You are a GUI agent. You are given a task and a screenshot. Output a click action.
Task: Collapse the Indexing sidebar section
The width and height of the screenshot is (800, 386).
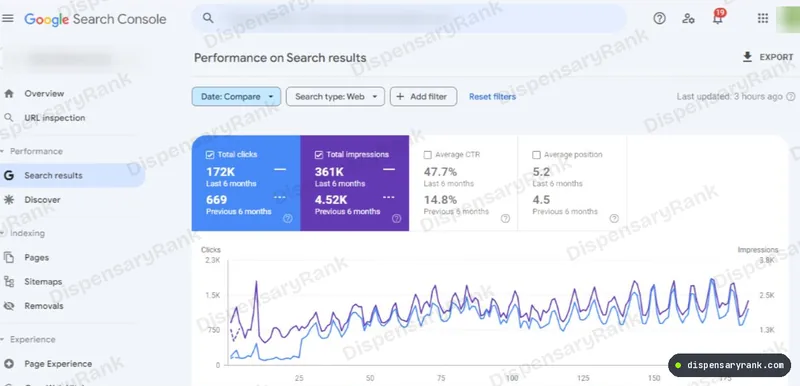pos(23,233)
